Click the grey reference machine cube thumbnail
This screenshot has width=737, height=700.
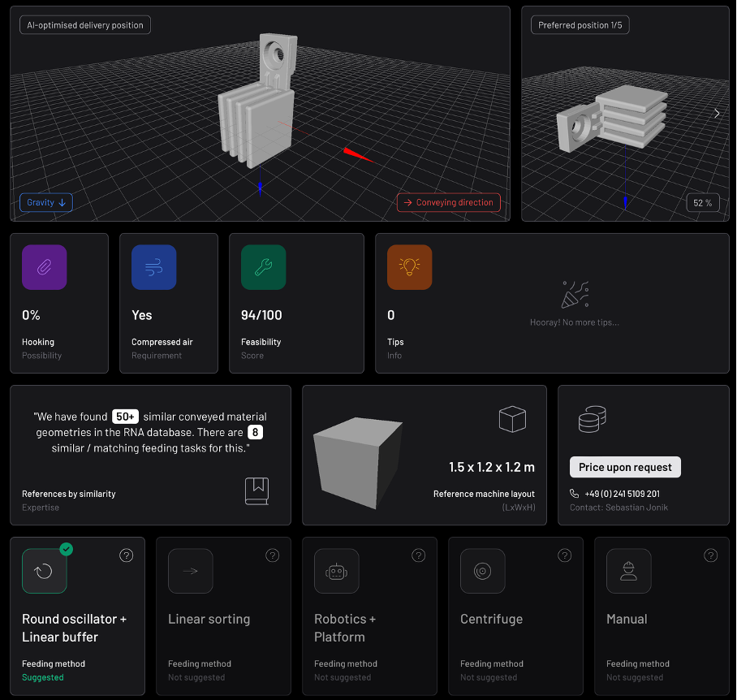[357, 463]
